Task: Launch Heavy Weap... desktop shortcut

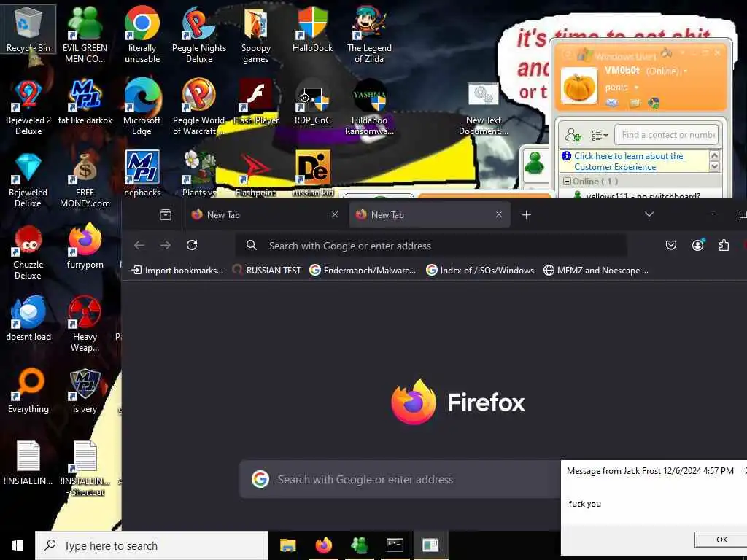Action: (85, 324)
